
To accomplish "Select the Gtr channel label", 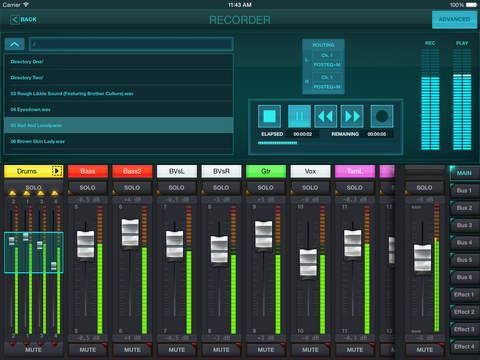I will point(265,171).
